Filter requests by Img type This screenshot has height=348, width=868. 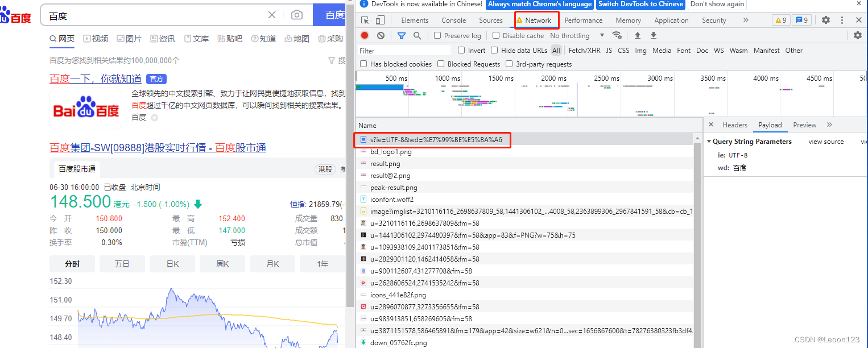641,50
